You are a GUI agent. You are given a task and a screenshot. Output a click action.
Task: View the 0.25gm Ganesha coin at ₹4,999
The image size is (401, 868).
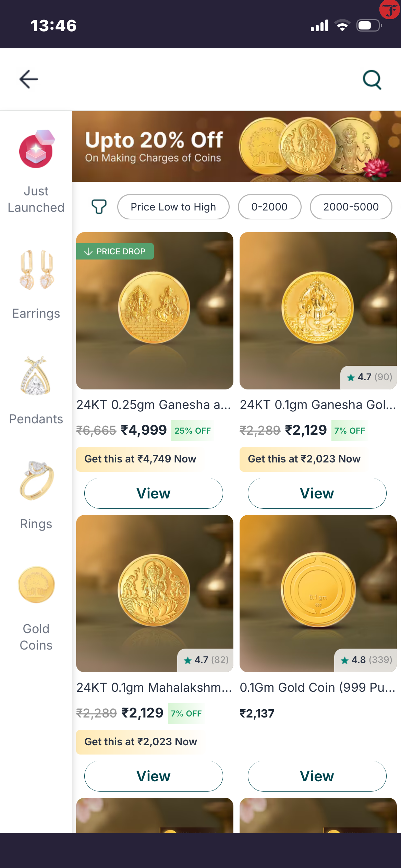coord(154,493)
